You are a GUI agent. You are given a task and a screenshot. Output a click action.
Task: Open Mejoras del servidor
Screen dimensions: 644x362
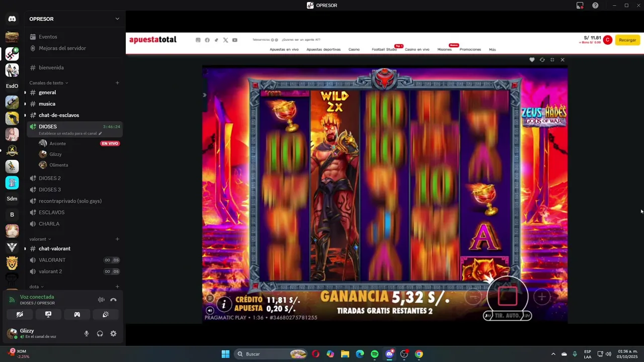click(x=74, y=48)
